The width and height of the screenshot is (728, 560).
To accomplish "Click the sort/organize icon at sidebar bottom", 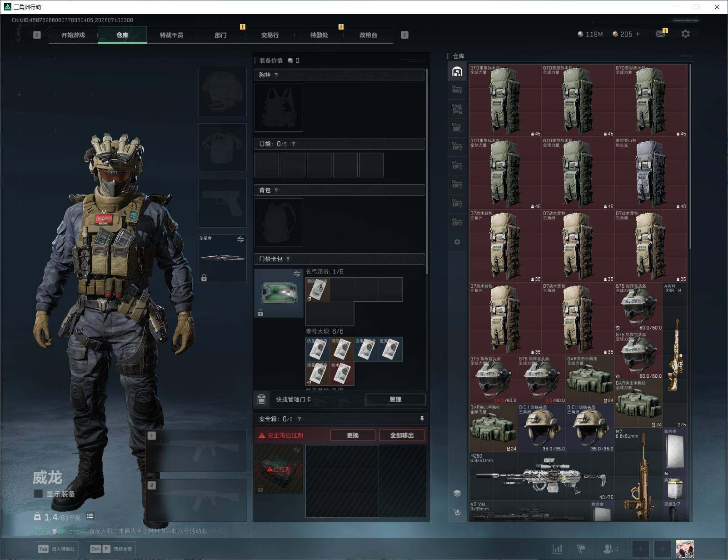I will [x=457, y=512].
